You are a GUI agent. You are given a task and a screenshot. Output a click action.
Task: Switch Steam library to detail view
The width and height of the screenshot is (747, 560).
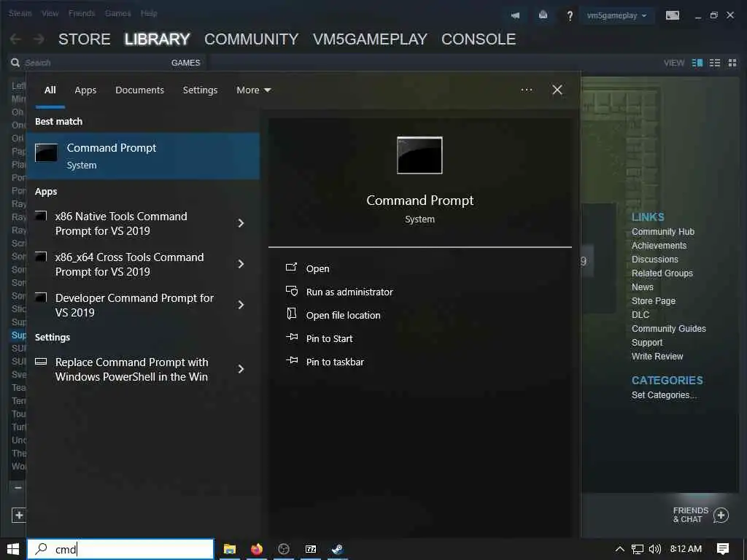[697, 63]
